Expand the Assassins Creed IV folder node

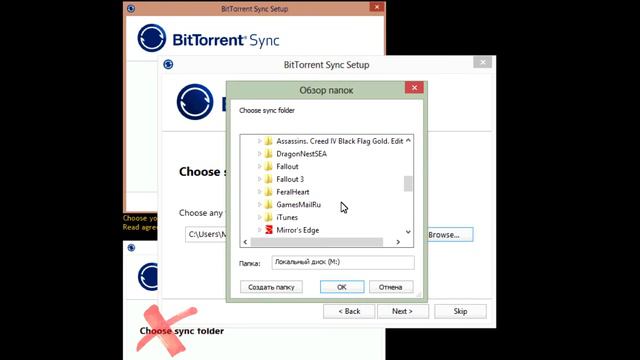[x=260, y=141]
